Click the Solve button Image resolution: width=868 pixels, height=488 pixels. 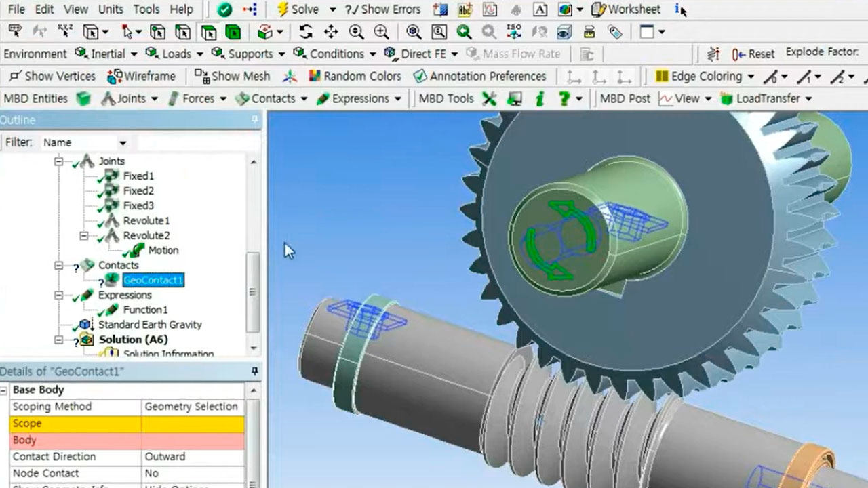(x=297, y=9)
